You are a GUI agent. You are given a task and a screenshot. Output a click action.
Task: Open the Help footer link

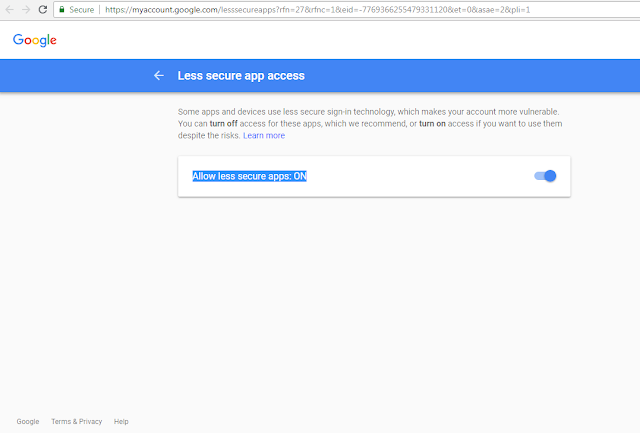[121, 422]
